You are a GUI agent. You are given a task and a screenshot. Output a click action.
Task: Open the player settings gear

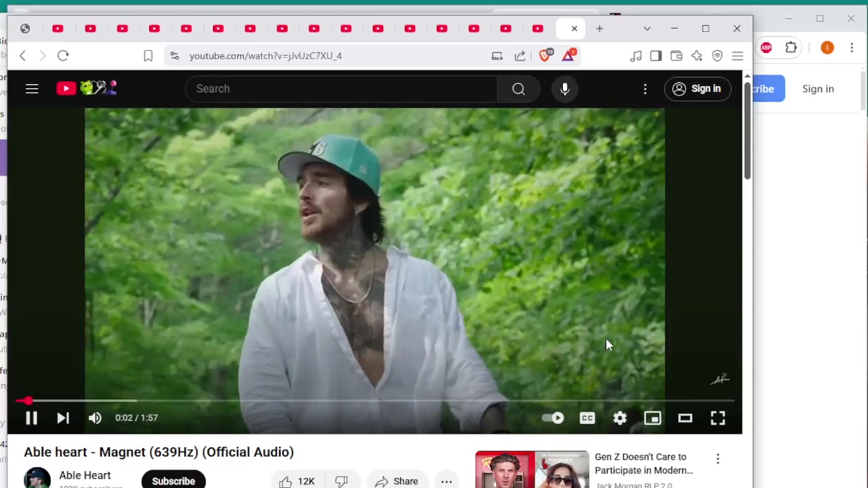[x=620, y=418]
